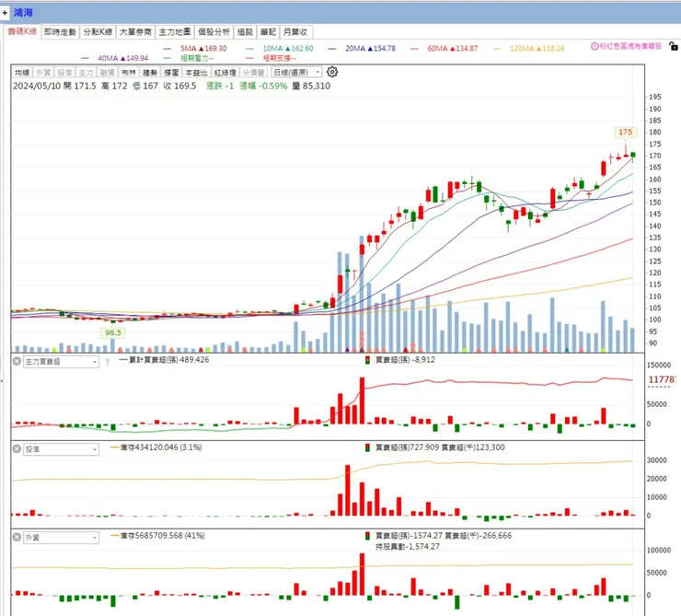Click the pink 粉紅色區塊 notice link
Screen dimensions: 681x616
click(630, 46)
